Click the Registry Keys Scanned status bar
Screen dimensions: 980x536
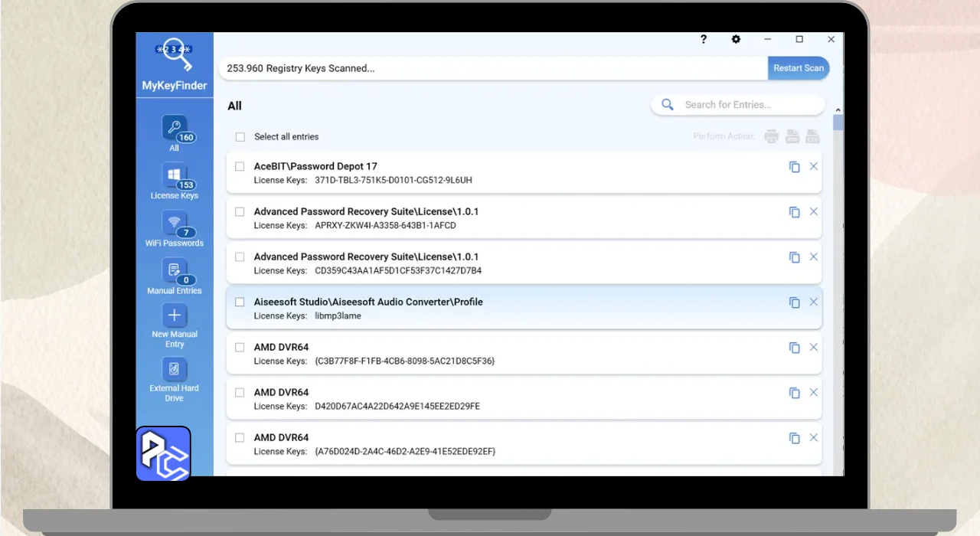coord(493,68)
